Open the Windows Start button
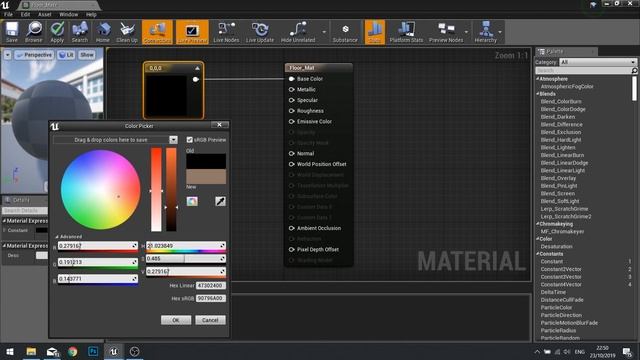 pos(10,351)
